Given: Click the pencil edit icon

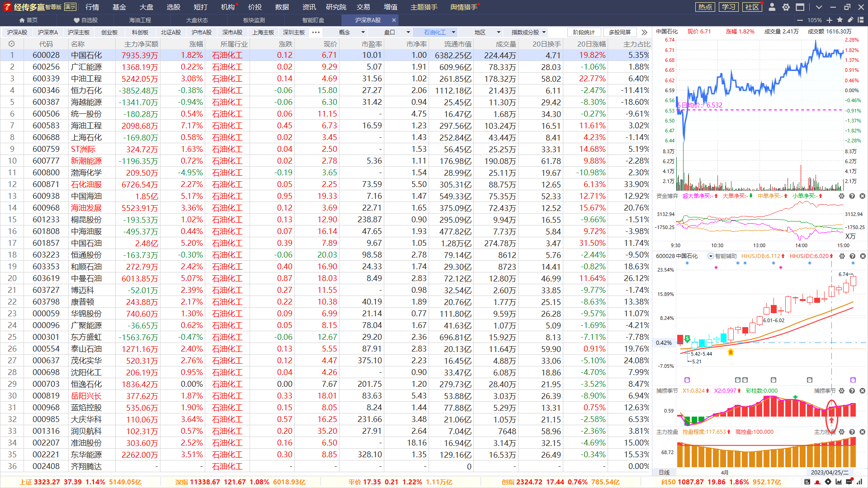Looking at the screenshot, I should pyautogui.click(x=850, y=20).
